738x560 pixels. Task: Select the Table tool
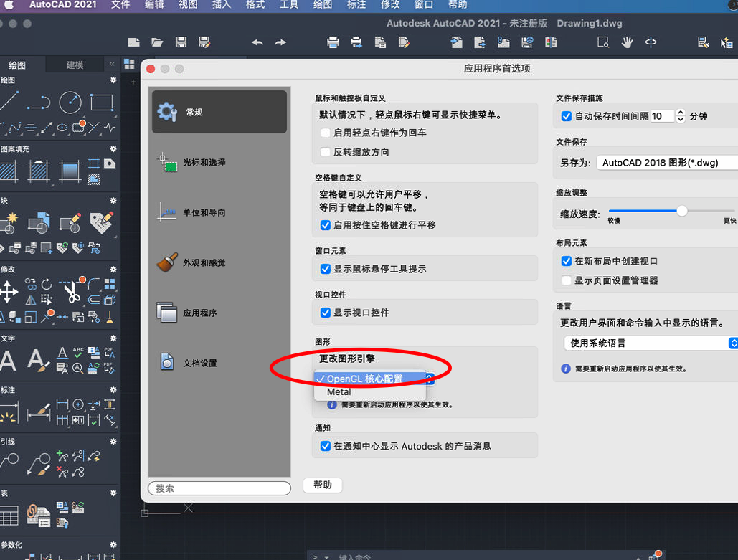point(9,516)
